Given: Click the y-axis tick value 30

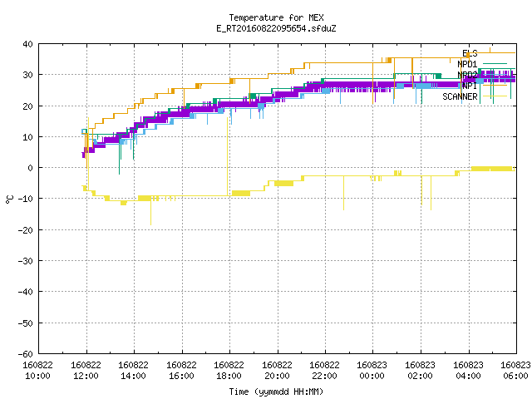Looking at the screenshot, I should coord(27,75).
